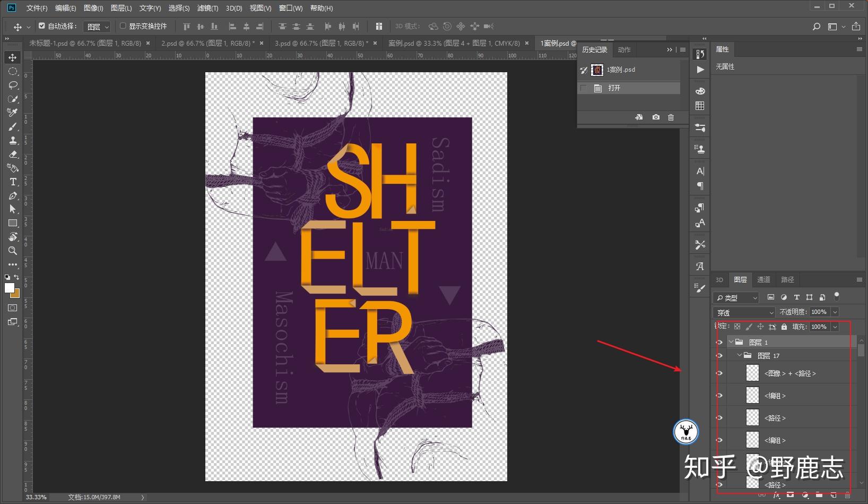Select the Elliptical Marquee tool

13,71
